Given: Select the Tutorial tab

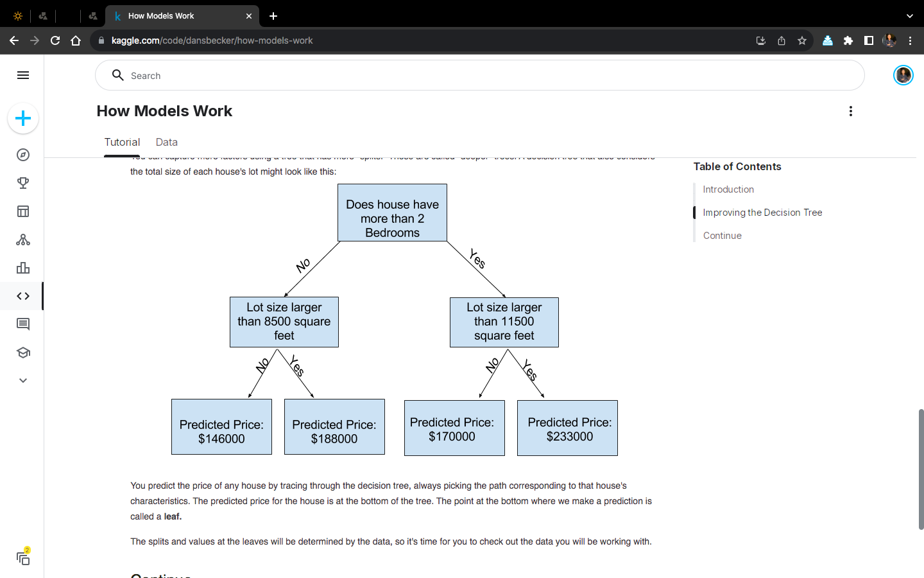Looking at the screenshot, I should coord(122,142).
